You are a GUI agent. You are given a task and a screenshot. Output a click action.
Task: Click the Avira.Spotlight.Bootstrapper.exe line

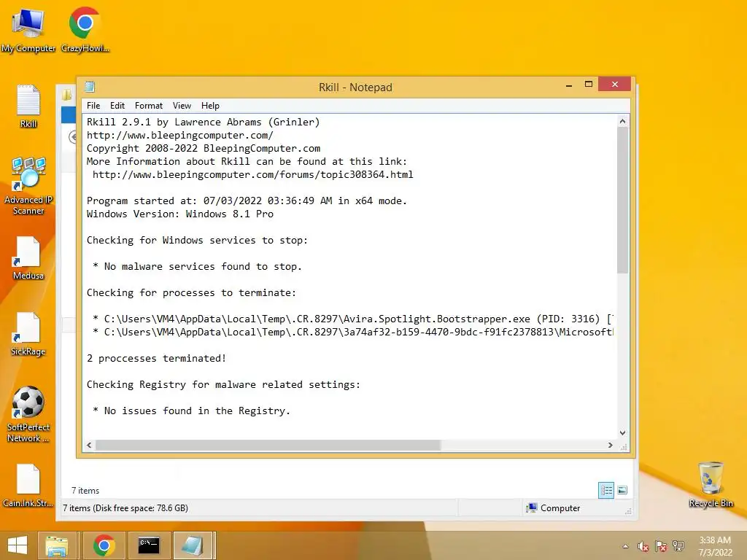pyautogui.click(x=352, y=319)
